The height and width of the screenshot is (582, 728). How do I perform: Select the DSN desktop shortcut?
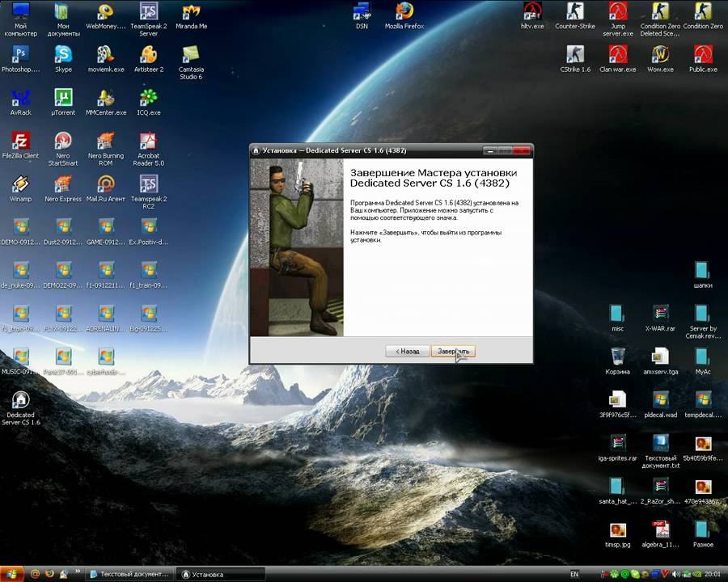pyautogui.click(x=362, y=16)
